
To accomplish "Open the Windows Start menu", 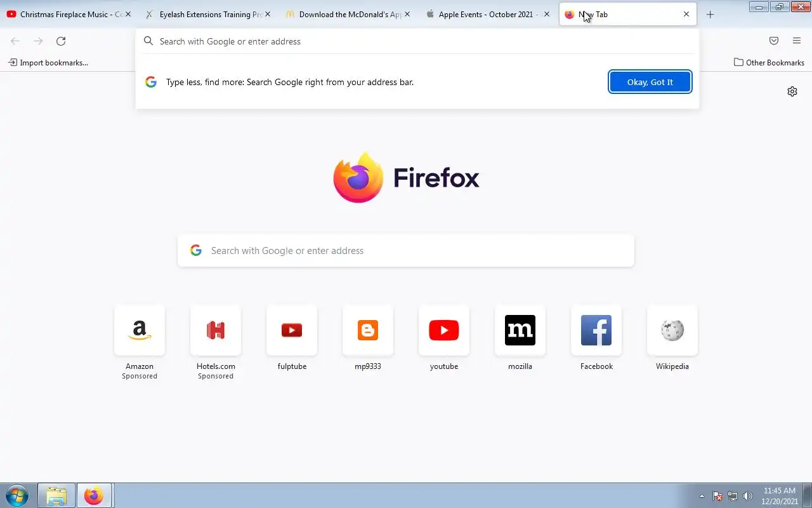I will coord(17,495).
